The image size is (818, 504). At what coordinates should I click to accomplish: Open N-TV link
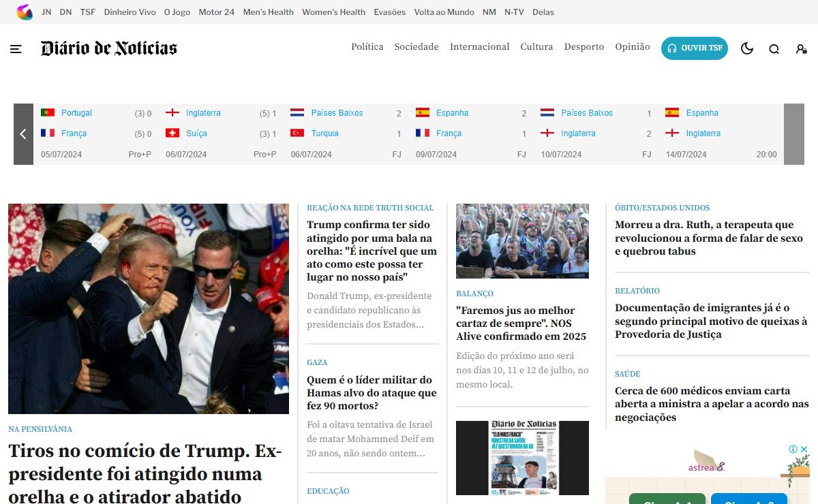(x=515, y=12)
